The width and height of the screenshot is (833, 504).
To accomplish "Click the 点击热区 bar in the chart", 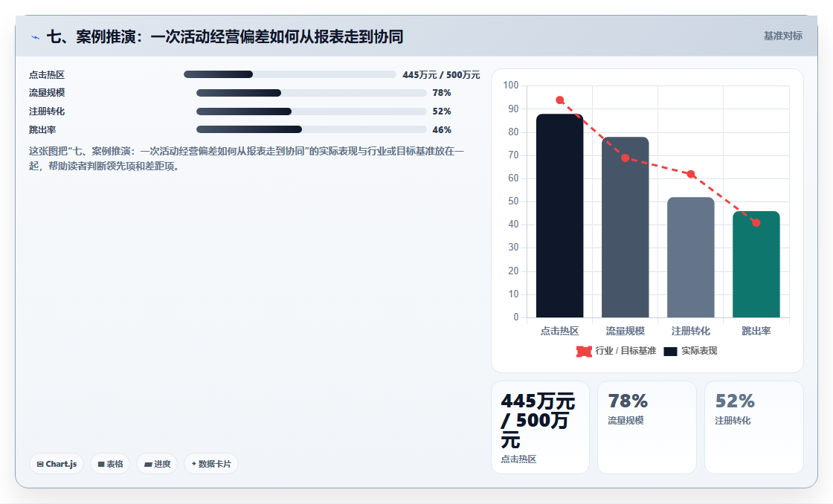I will click(559, 216).
